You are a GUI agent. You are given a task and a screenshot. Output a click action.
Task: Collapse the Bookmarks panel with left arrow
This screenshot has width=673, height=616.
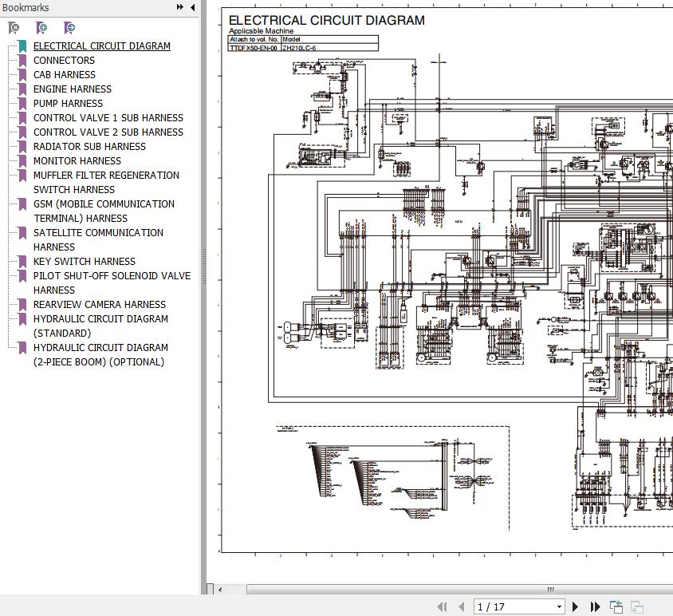(193, 7)
